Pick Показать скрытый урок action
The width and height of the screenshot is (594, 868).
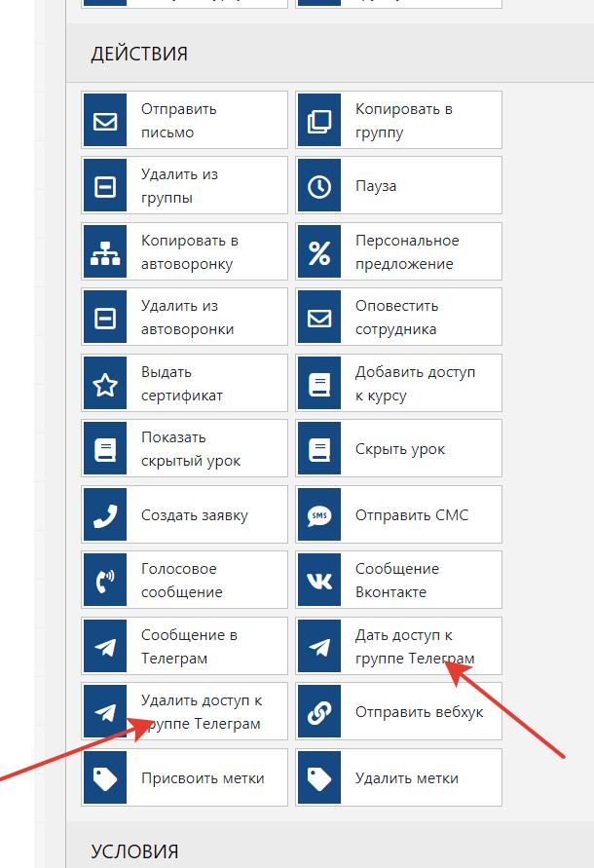(x=185, y=449)
